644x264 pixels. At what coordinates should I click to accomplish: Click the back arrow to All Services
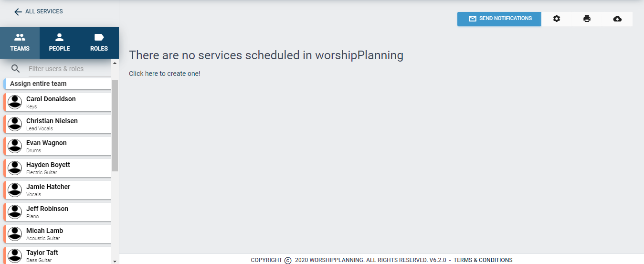(18, 11)
